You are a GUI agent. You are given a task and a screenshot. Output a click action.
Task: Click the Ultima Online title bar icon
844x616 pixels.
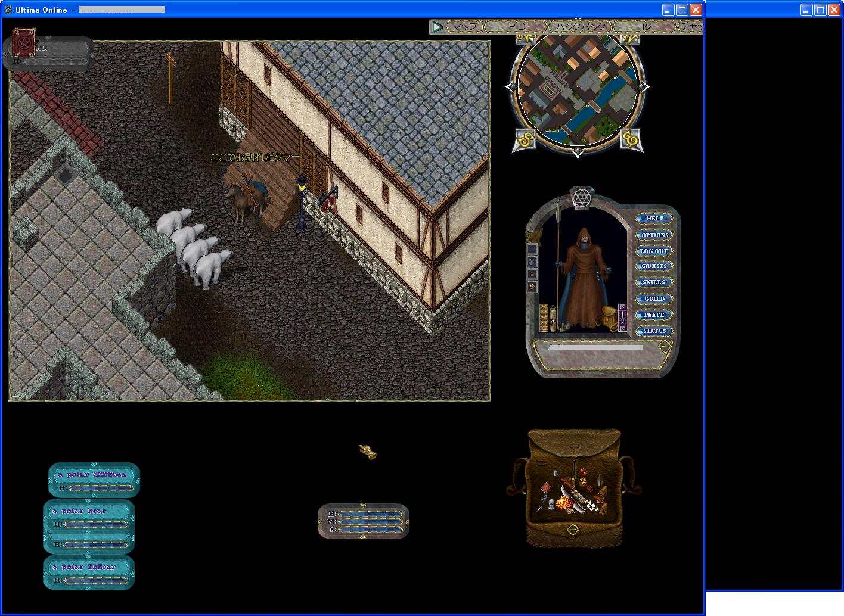click(x=8, y=10)
